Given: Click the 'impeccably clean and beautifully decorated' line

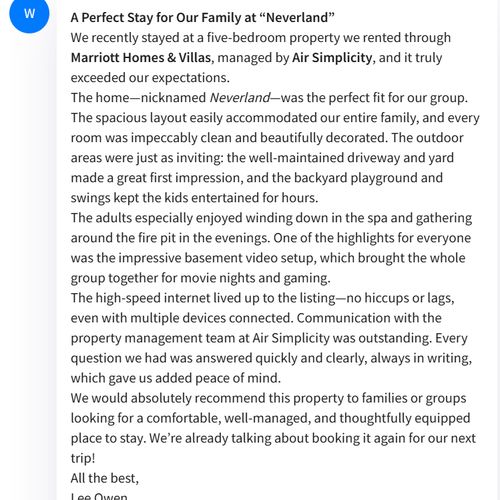Looking at the screenshot, I should click(x=267, y=138).
